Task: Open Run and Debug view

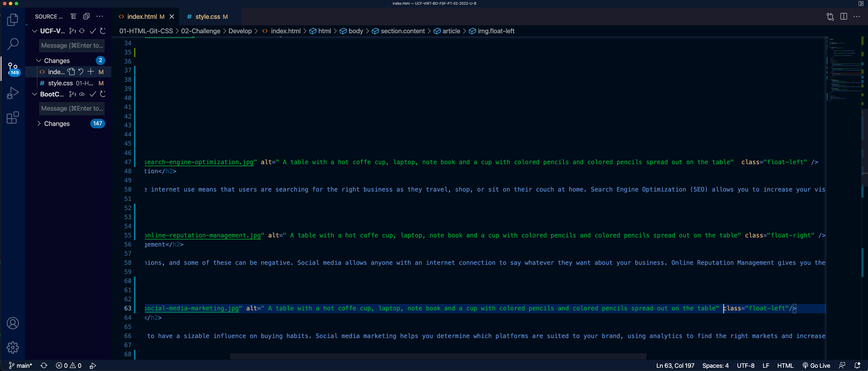Action: [x=12, y=93]
